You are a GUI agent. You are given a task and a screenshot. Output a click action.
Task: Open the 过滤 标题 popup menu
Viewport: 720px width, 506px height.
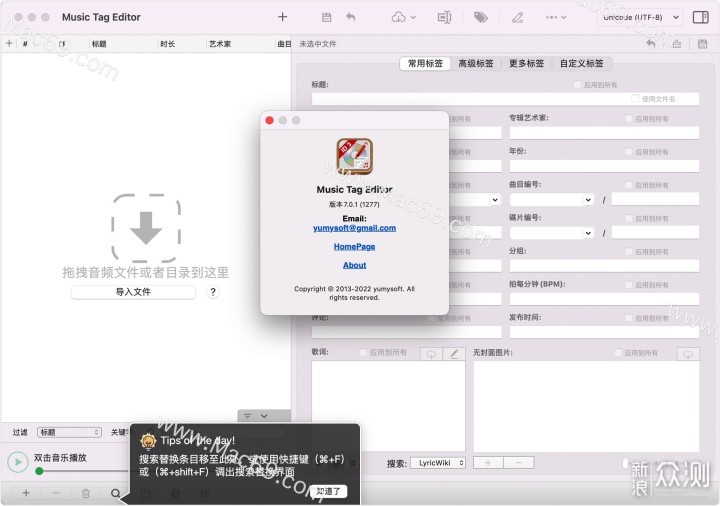pos(69,432)
